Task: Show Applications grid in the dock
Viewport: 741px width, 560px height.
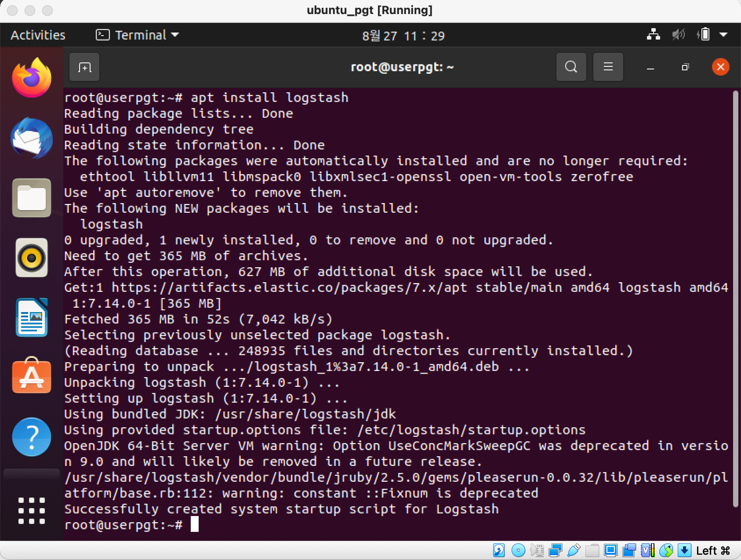Action: coord(32,511)
